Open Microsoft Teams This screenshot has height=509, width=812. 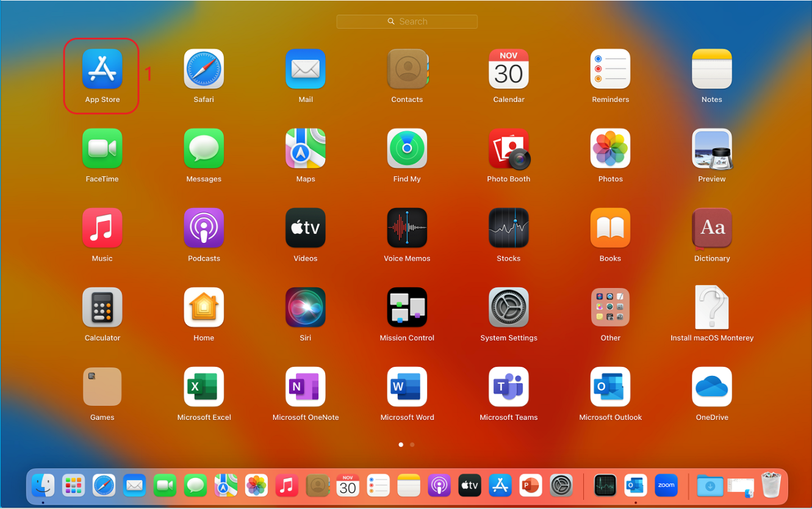(509, 386)
